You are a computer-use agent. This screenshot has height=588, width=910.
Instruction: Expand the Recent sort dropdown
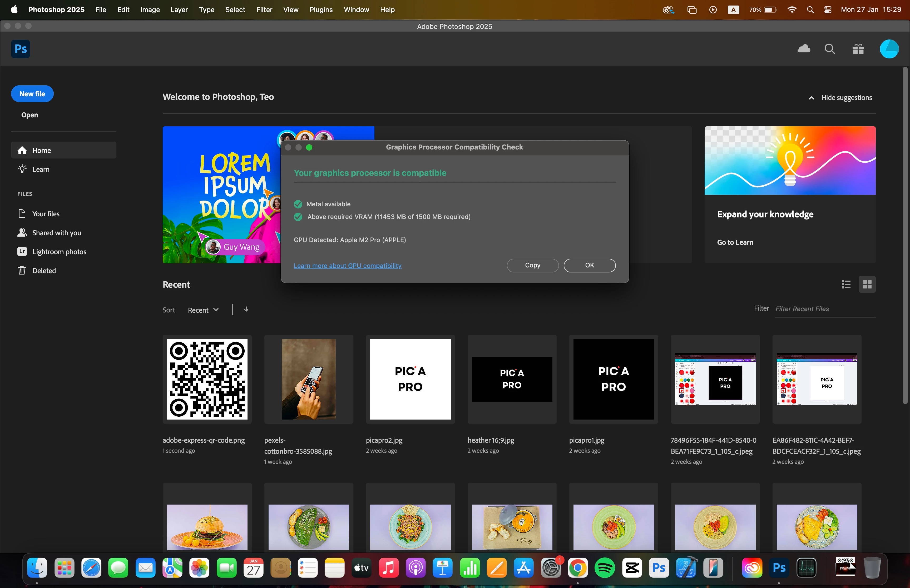click(x=203, y=310)
